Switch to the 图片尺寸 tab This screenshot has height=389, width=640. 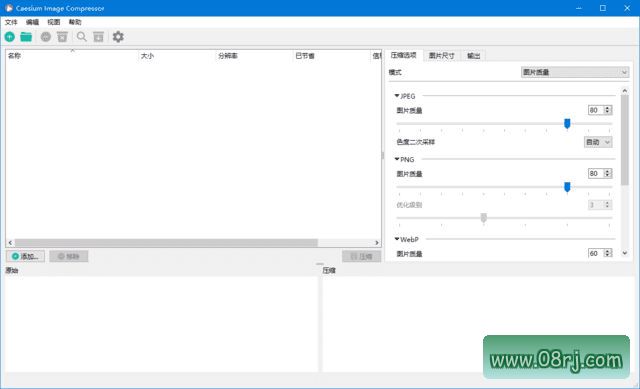point(441,56)
